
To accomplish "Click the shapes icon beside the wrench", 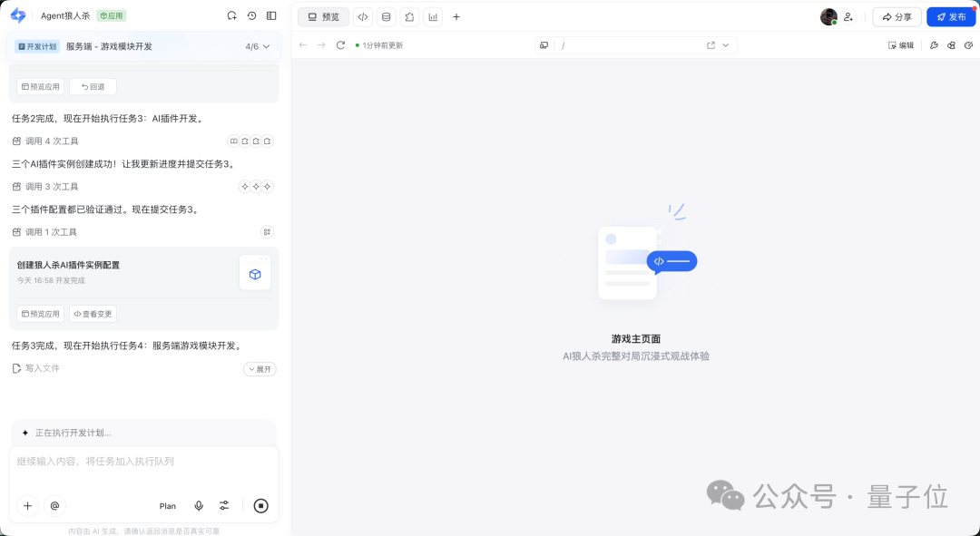I will pos(951,45).
